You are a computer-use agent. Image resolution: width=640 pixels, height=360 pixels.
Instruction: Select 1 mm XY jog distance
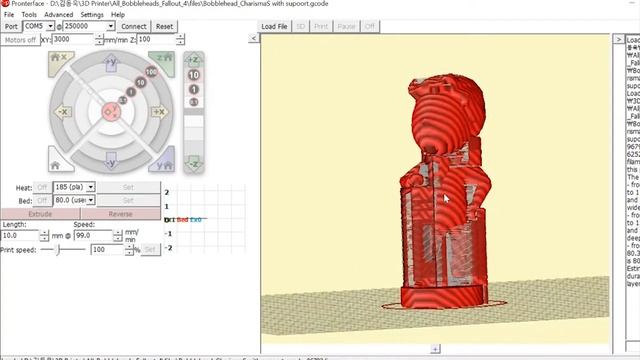pos(131,92)
